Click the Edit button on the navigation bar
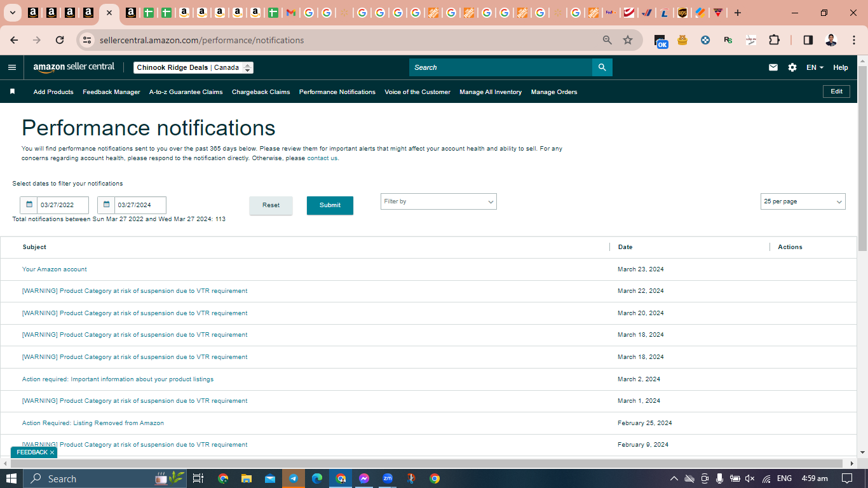 pos(837,91)
